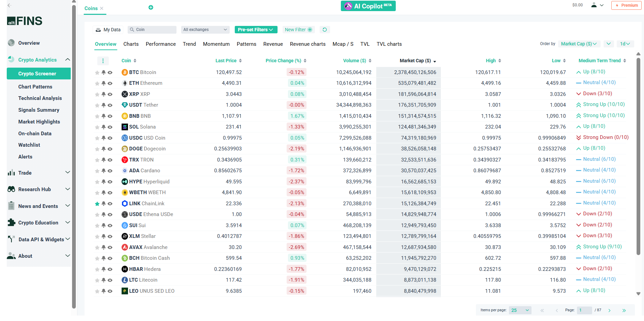Star the DOGE Dogecoin row

[x=97, y=149]
